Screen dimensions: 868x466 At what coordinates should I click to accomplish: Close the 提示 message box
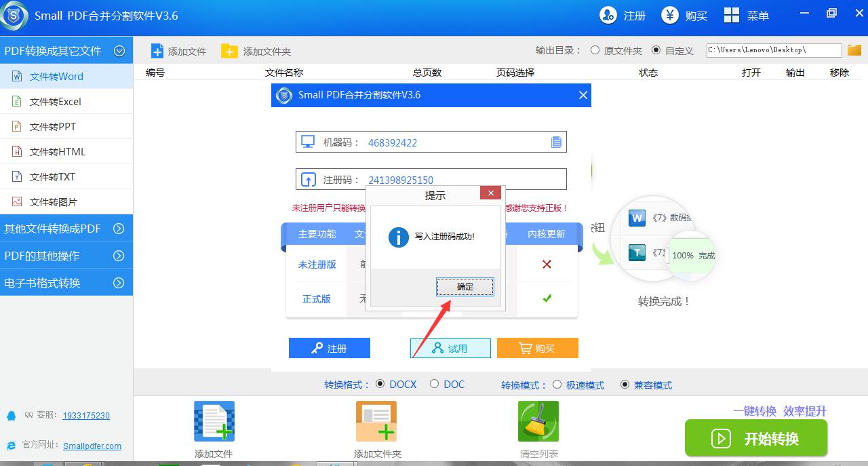coord(490,193)
